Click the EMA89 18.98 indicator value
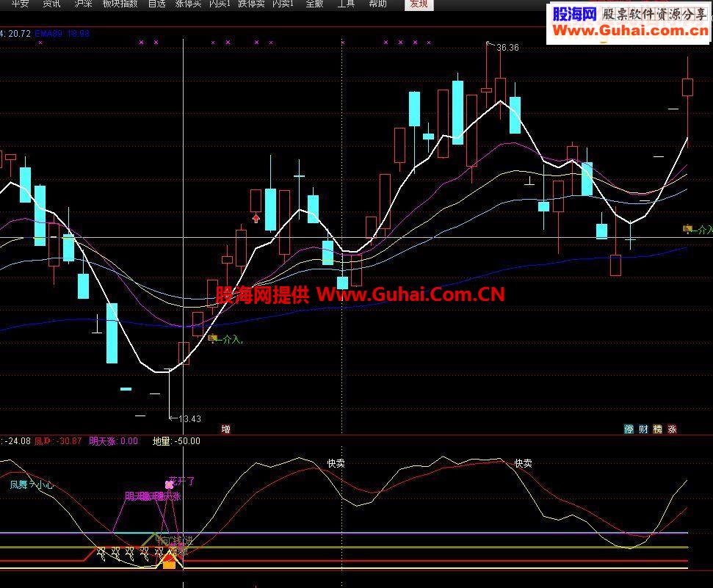Viewport: 713px width, 588px height. 62,34
